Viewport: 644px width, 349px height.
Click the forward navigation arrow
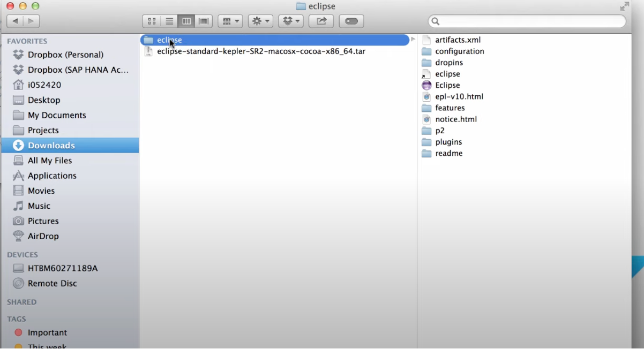tap(31, 21)
